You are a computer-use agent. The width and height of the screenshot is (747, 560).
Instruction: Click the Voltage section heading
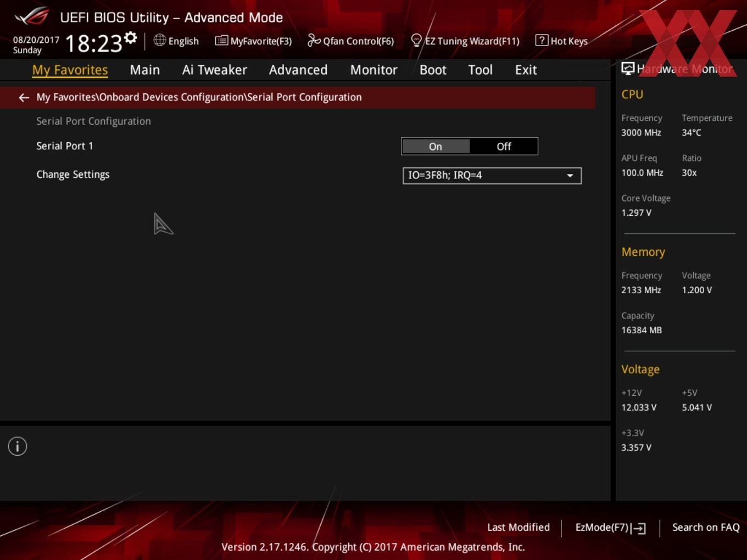pyautogui.click(x=640, y=369)
